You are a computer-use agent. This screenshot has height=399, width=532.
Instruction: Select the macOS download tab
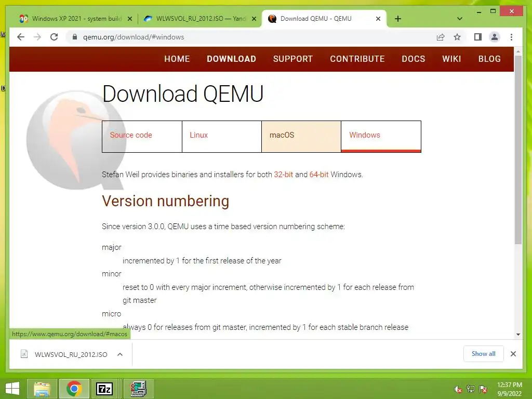[x=301, y=137]
